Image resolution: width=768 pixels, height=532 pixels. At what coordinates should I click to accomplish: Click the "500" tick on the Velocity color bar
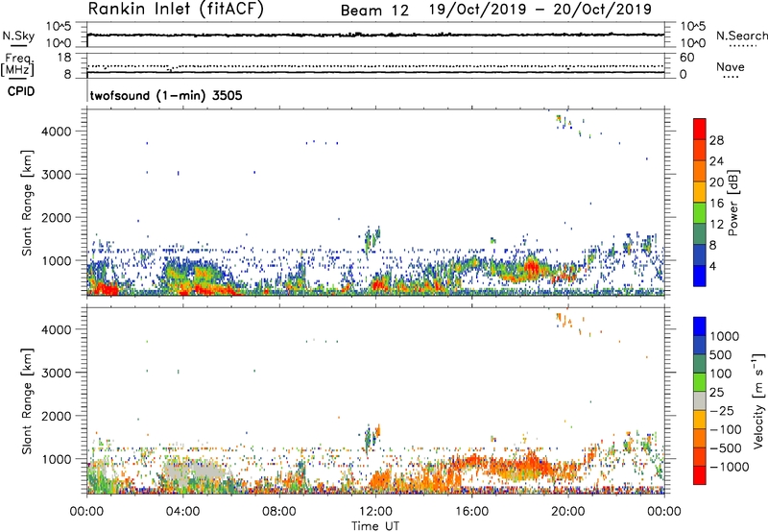pos(721,354)
